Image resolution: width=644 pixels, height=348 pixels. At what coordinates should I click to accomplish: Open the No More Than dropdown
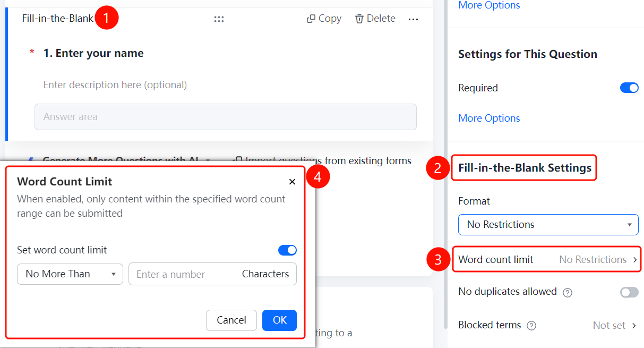[70, 274]
